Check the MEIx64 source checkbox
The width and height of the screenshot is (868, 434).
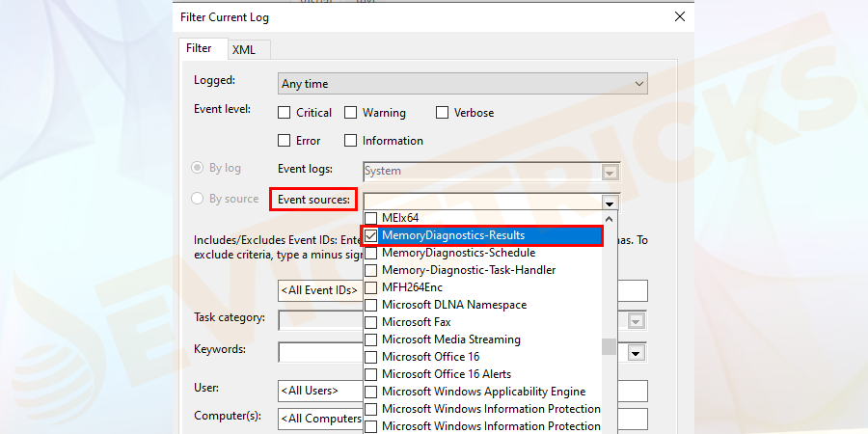(x=371, y=218)
